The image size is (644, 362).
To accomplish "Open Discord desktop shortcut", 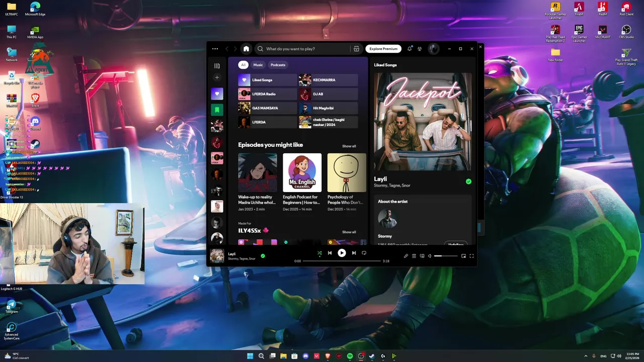I will [35, 123].
